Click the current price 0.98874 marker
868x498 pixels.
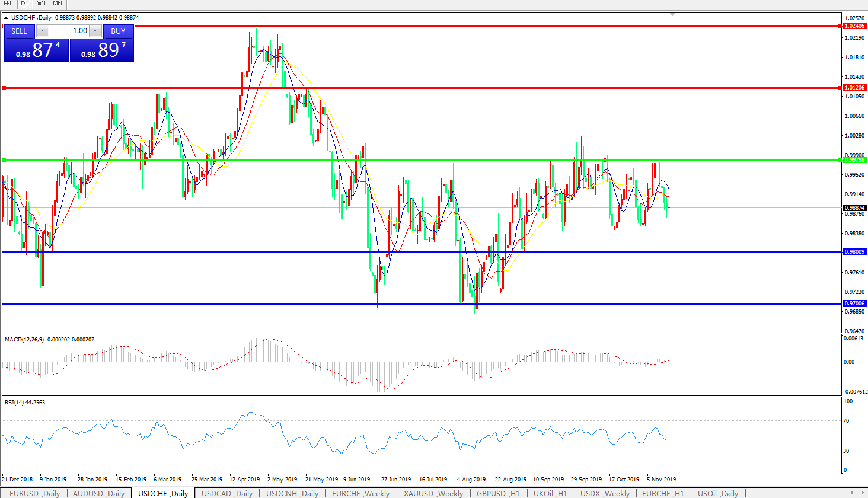[854, 208]
